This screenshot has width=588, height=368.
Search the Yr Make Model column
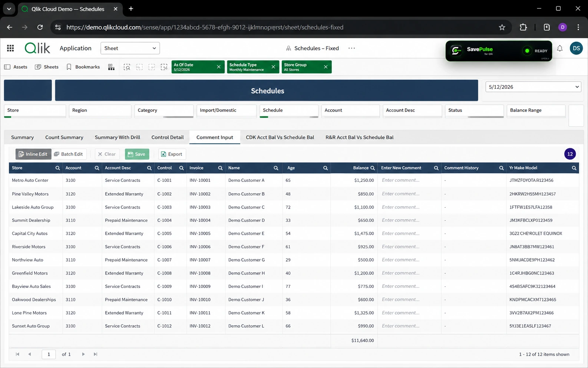(x=574, y=168)
